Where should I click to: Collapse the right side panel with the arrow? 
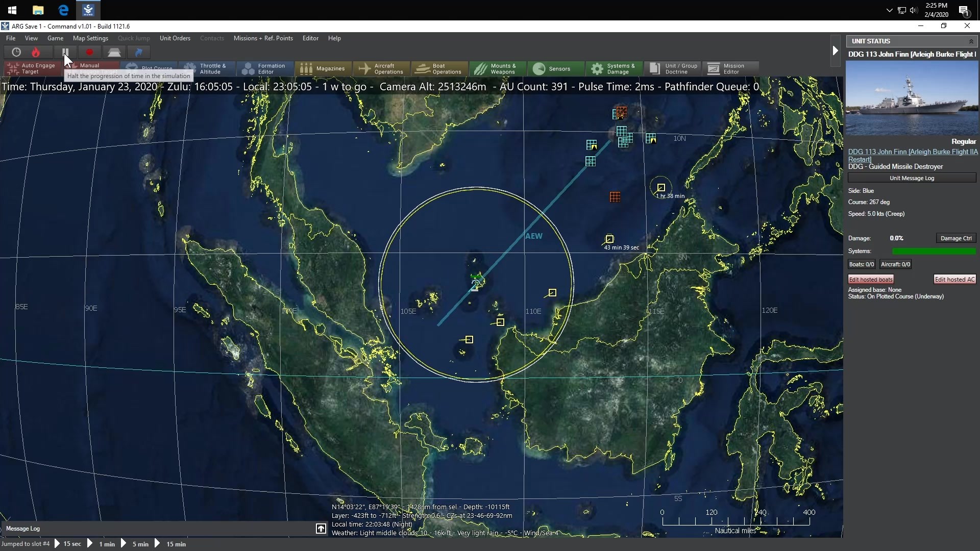click(835, 51)
